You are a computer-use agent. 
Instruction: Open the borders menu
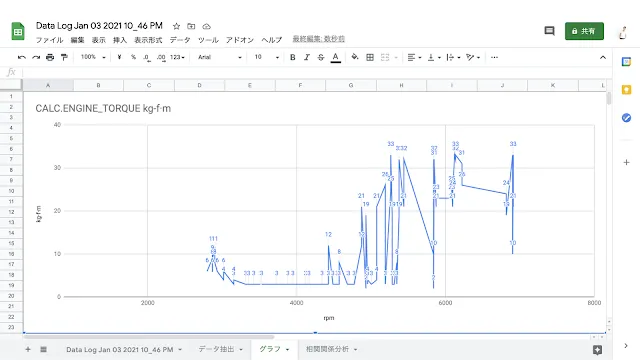(x=370, y=57)
